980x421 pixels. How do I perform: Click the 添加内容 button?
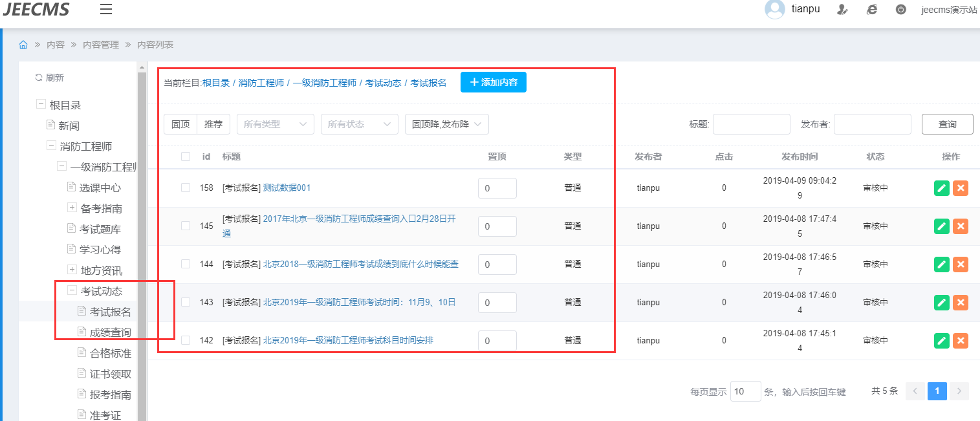point(494,82)
